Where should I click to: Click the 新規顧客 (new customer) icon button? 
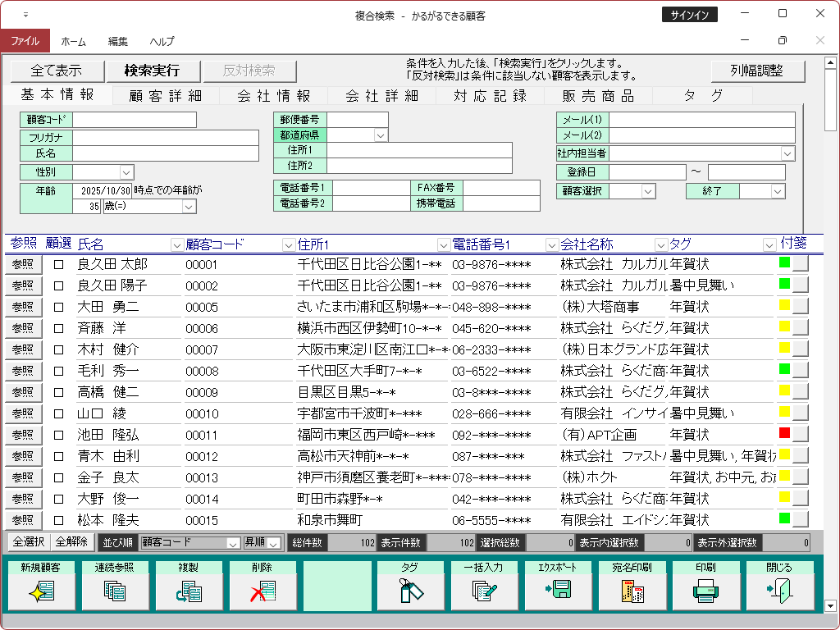(x=40, y=591)
